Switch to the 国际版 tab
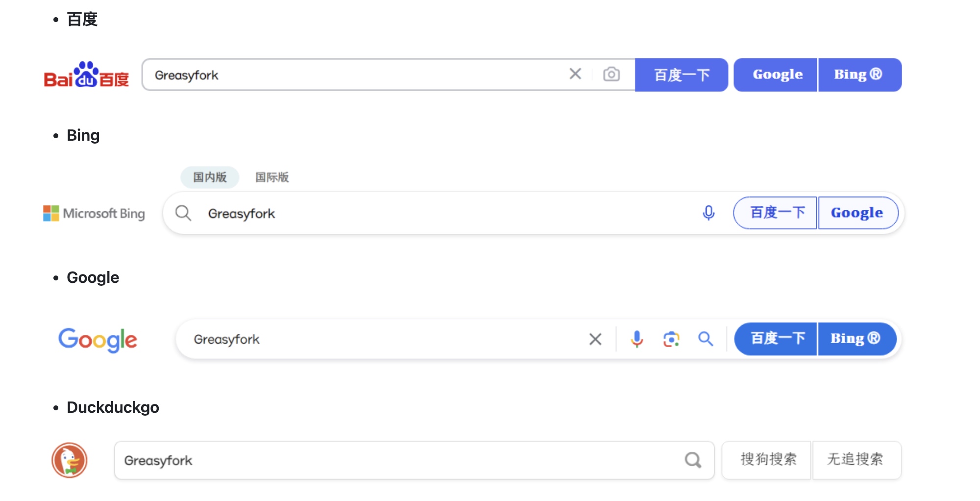Image resolution: width=980 pixels, height=501 pixels. tap(272, 177)
